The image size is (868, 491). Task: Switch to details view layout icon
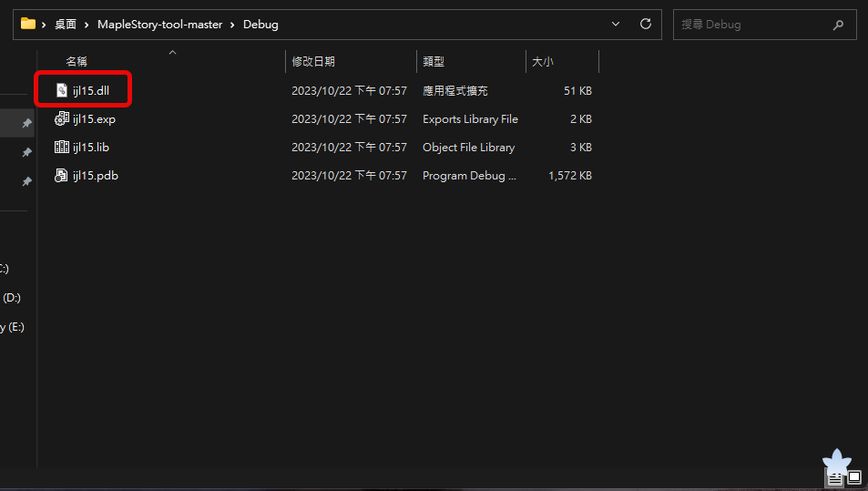(x=835, y=478)
